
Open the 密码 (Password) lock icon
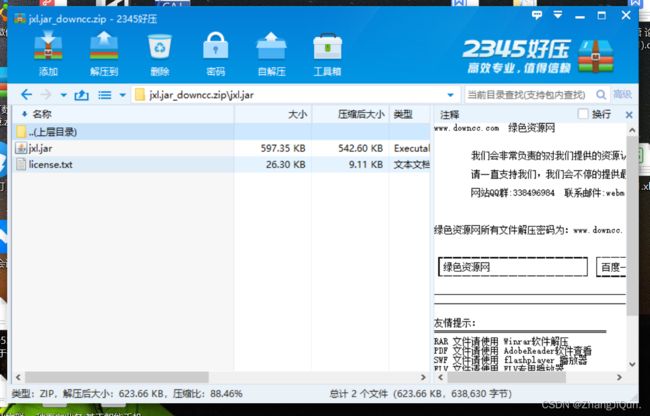[216, 53]
